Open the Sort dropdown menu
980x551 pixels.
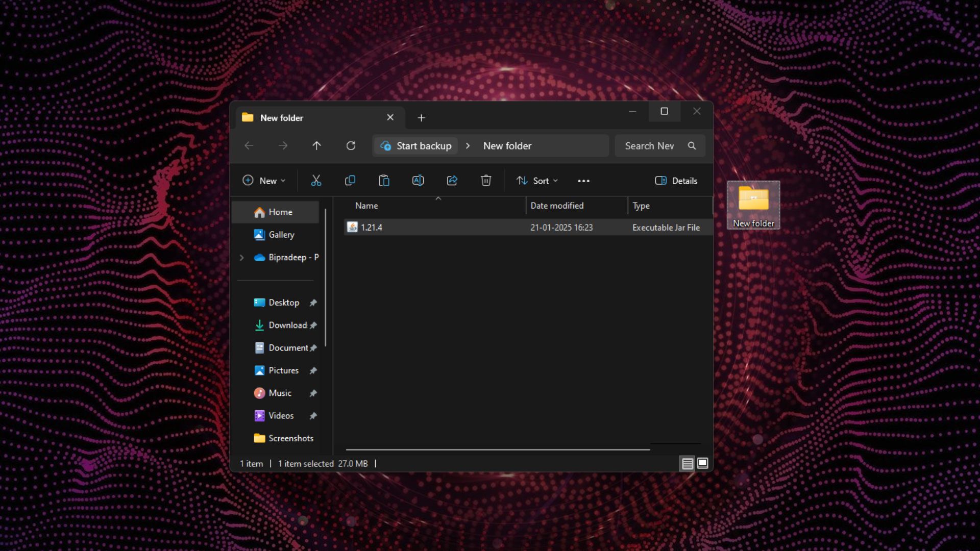[537, 181]
